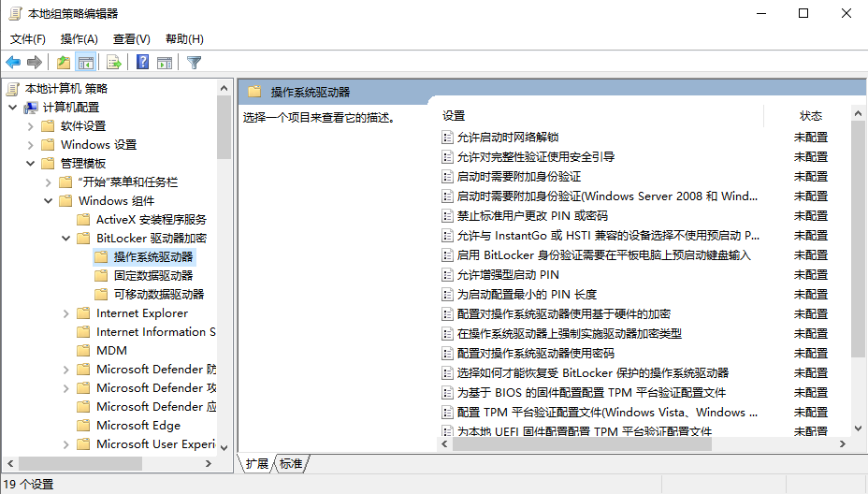Screen dimensions: 868x494
Task: Open the 查看(V) menu
Action: tap(131, 39)
